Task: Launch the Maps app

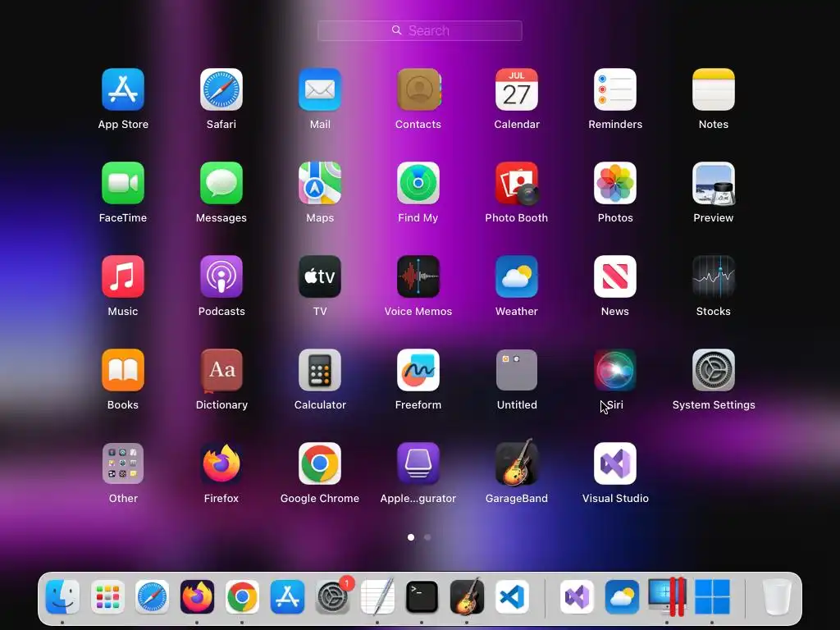Action: 320,183
